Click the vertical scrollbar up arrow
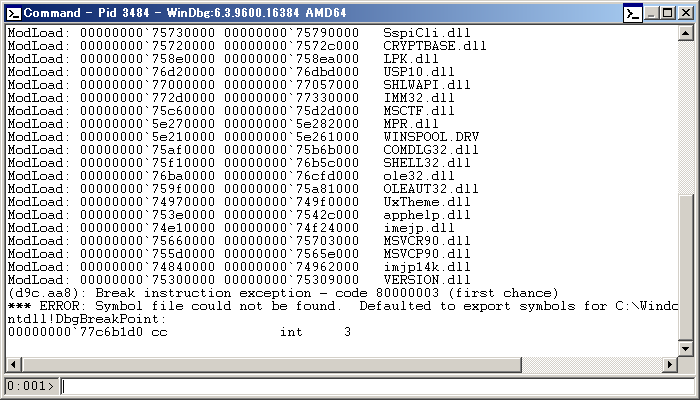Viewport: 700px width, 400px height. 685,33
